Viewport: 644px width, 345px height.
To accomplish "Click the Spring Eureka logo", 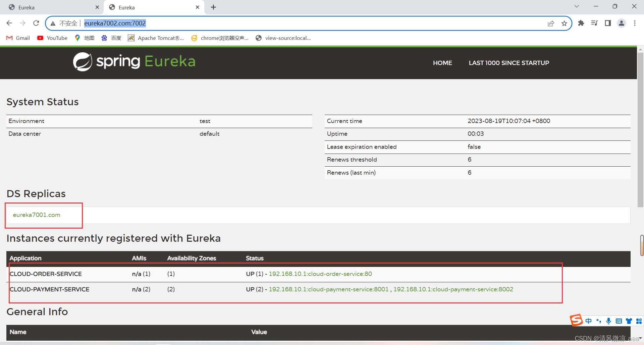I will pos(134,62).
